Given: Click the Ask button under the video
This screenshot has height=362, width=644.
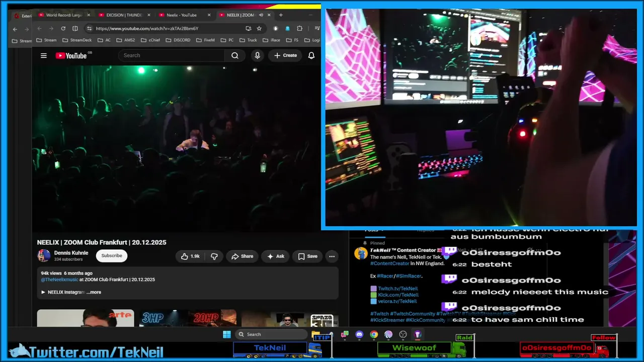Looking at the screenshot, I should (275, 256).
